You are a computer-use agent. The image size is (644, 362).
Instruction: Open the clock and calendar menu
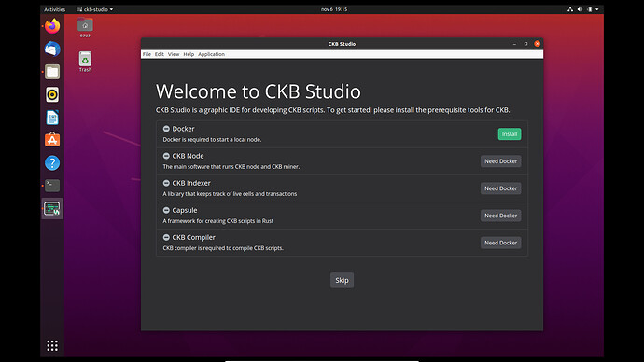pos(334,9)
